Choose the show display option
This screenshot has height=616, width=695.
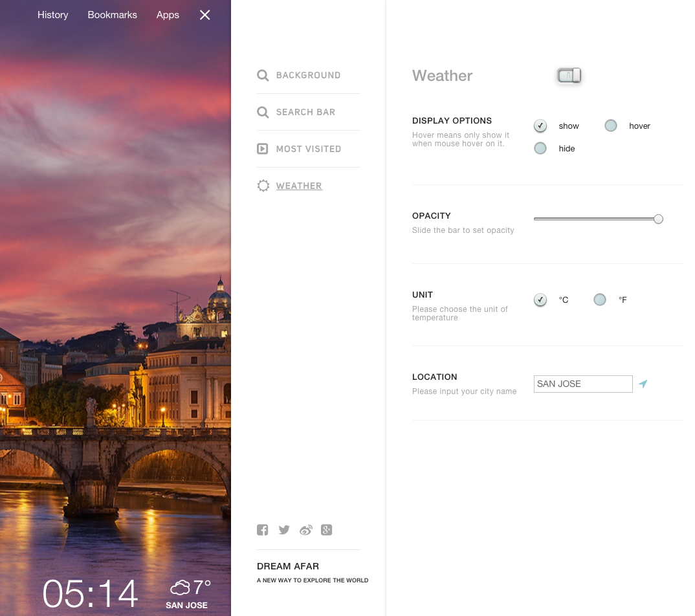(540, 126)
